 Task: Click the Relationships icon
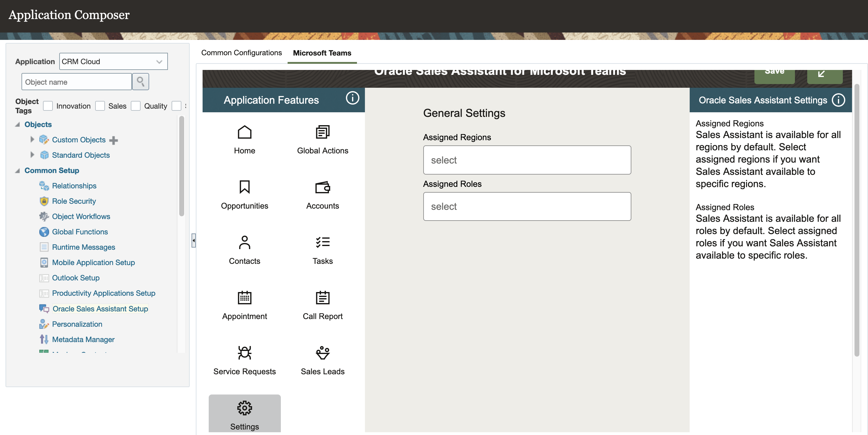point(44,186)
